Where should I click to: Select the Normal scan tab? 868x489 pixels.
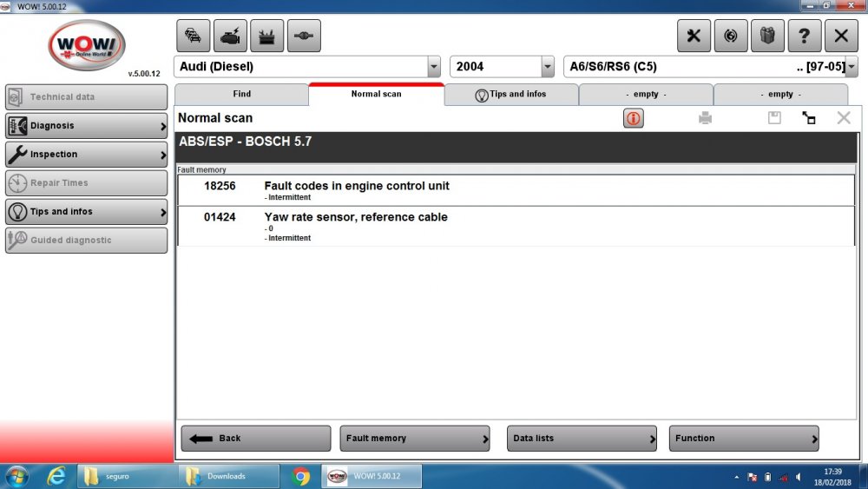click(x=377, y=94)
